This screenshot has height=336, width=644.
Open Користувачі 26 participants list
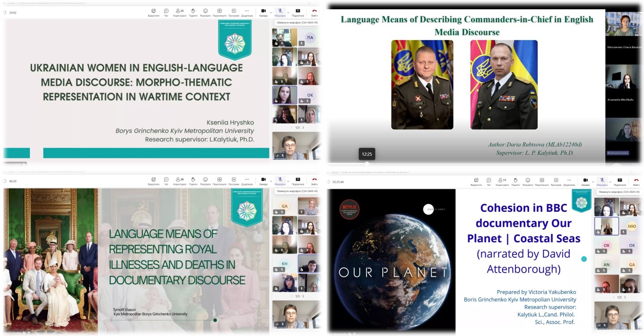click(x=179, y=181)
